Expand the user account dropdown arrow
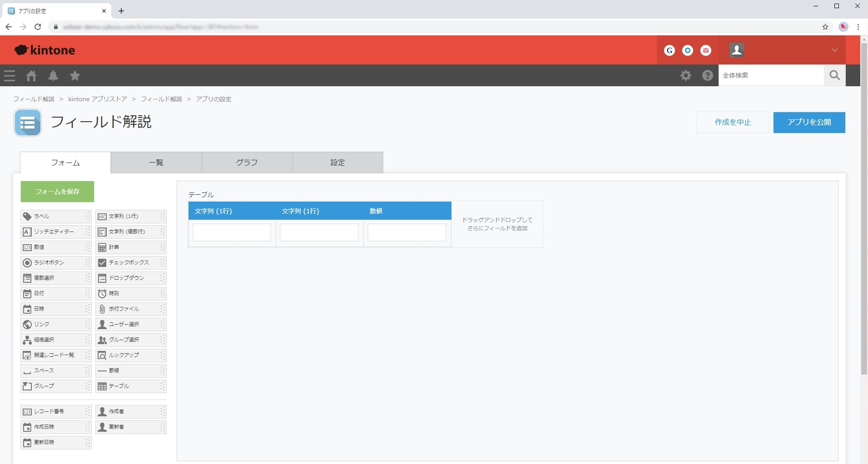The height and width of the screenshot is (464, 868). pyautogui.click(x=835, y=50)
